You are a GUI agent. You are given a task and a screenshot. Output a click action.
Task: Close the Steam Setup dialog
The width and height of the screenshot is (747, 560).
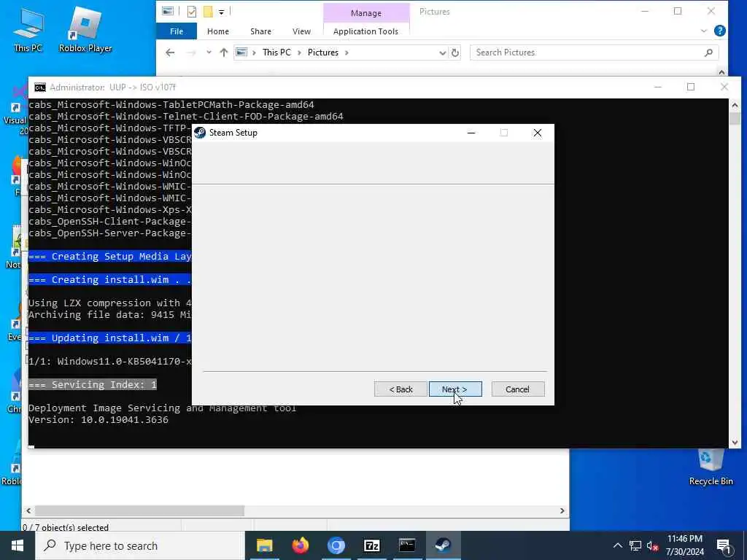(x=538, y=133)
